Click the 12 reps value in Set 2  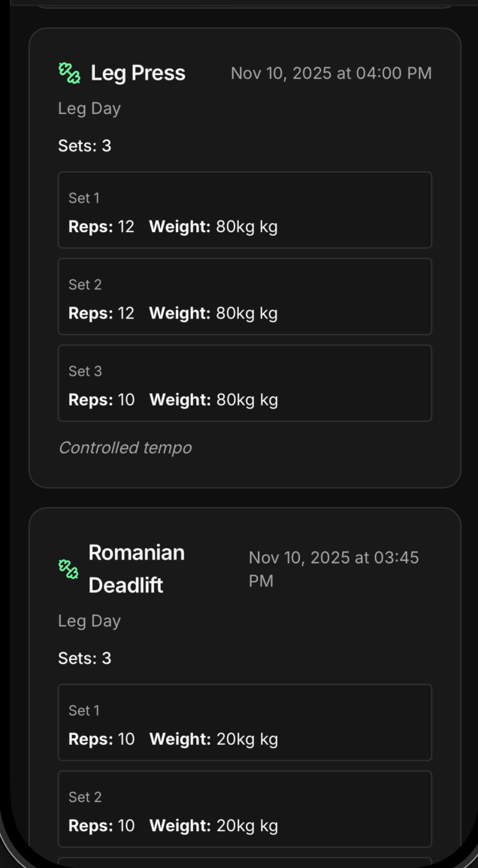tap(126, 313)
